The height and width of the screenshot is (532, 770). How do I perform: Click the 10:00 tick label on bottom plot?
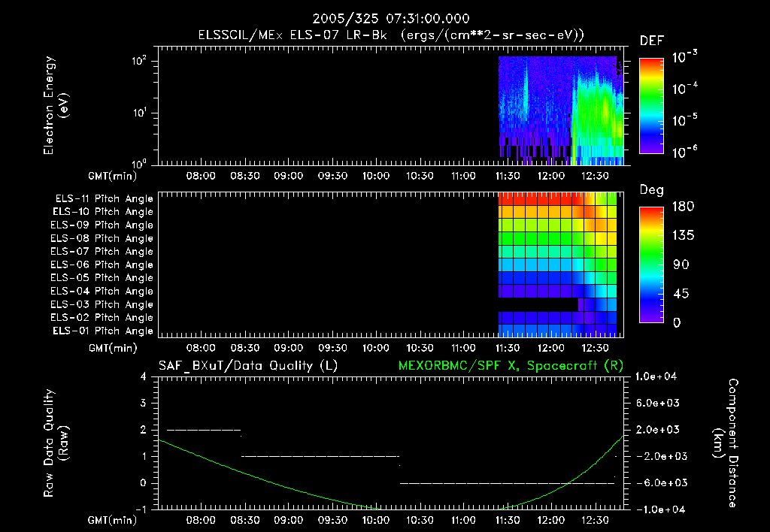pos(376,520)
